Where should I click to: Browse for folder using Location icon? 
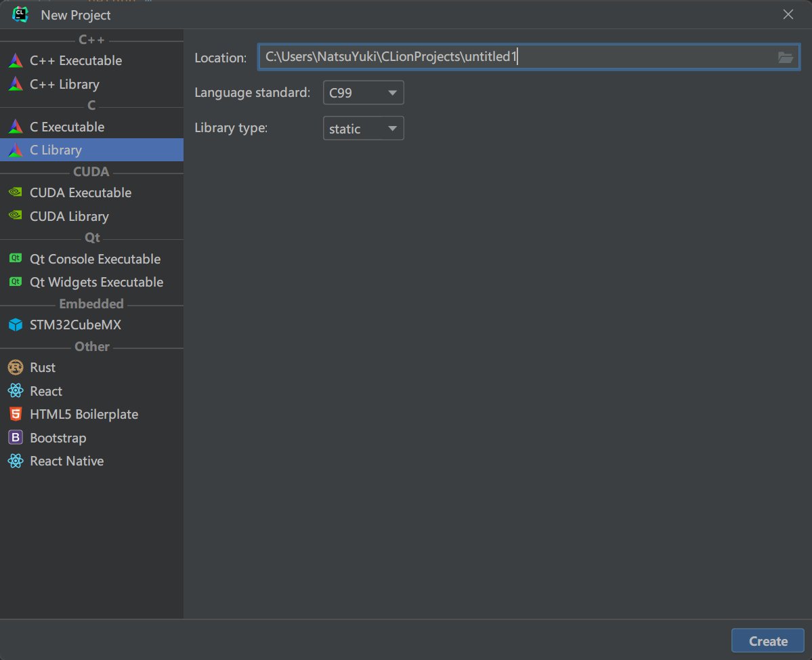[785, 58]
